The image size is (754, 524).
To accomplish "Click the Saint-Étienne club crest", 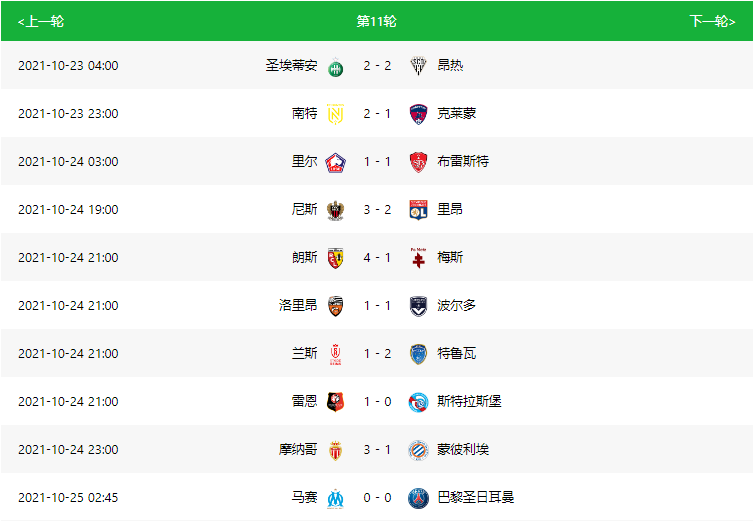I will click(x=336, y=66).
